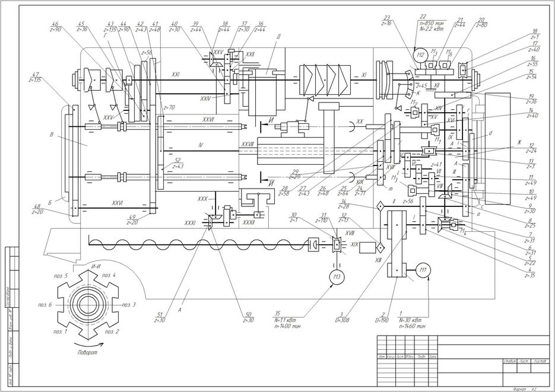This screenshot has height=392, width=555.
Task: Select callout 5 "z=22"
Action: [530, 260]
